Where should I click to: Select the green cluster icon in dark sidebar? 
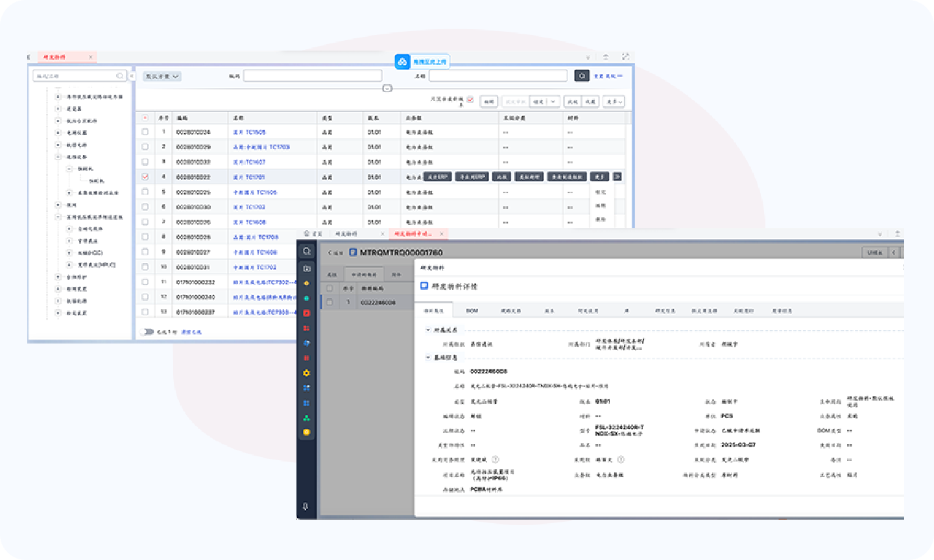coord(307,417)
